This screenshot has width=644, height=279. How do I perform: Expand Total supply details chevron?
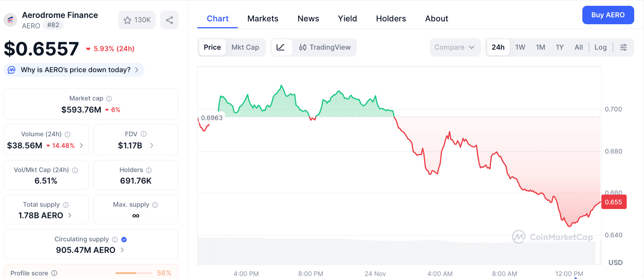pyautogui.click(x=70, y=215)
